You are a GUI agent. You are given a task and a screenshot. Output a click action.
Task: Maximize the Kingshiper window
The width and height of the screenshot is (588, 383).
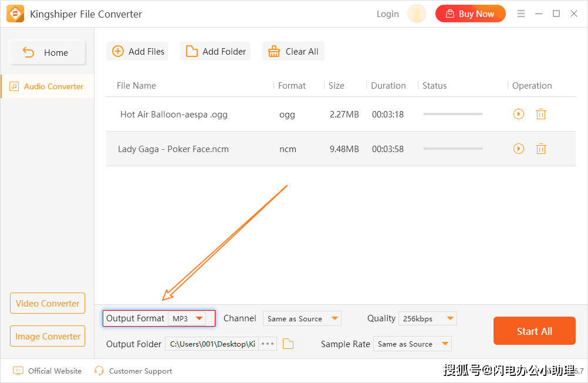point(556,14)
